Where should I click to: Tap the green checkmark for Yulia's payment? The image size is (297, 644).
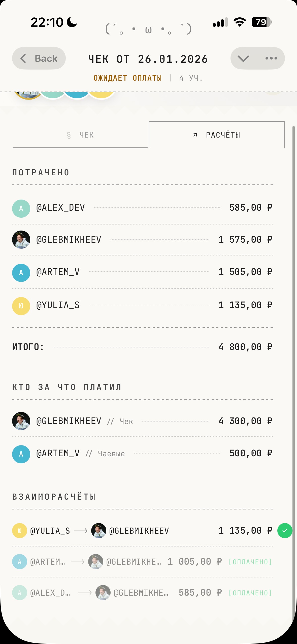pos(285,531)
